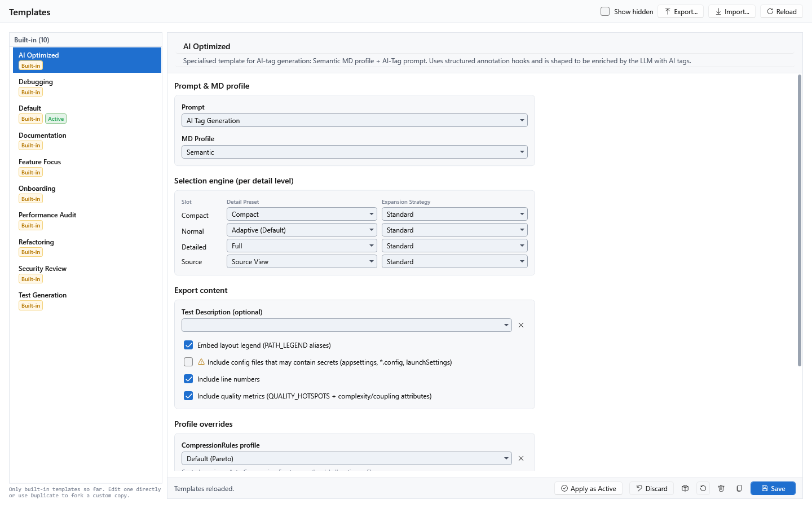812x508 pixels.
Task: Clear CompressionRules profile with X icon
Action: 521,458
